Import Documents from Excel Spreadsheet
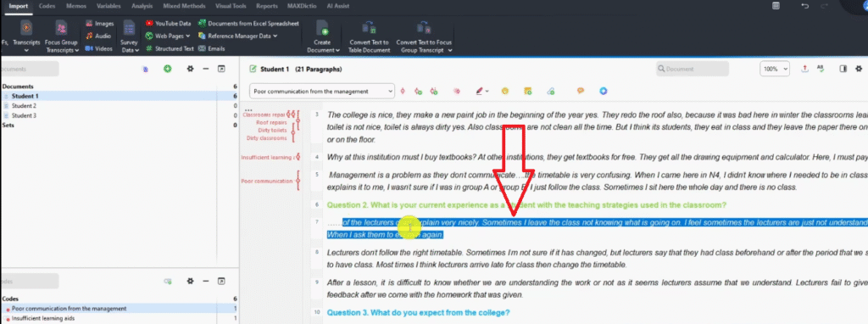868x324 pixels. pos(248,23)
